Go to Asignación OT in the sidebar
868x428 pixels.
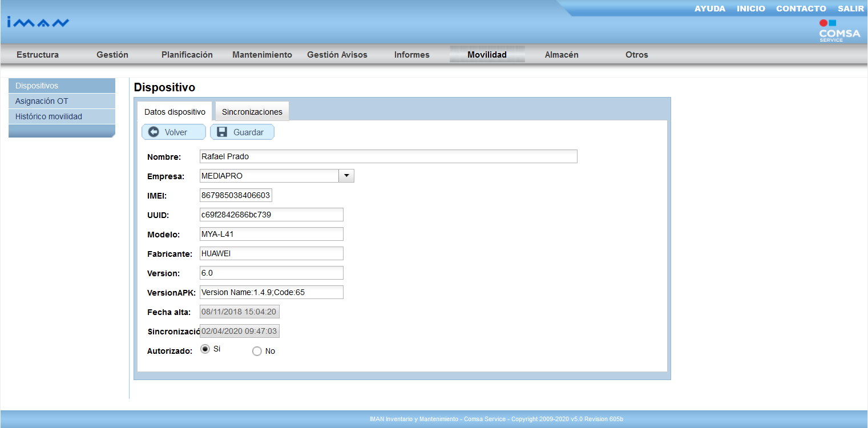point(42,101)
